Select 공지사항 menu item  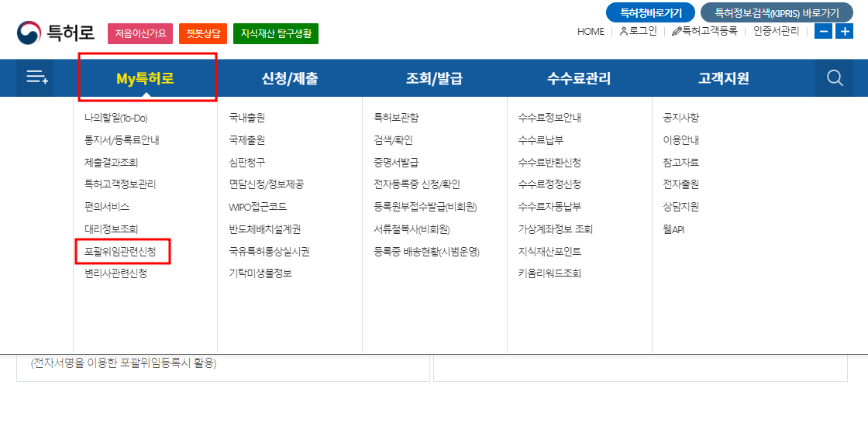coord(681,118)
